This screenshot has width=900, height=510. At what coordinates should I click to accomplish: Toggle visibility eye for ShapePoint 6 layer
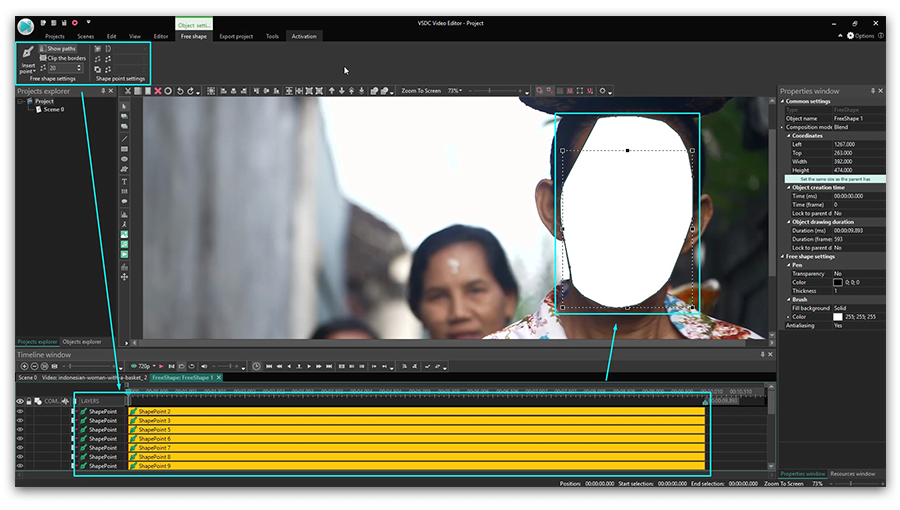pyautogui.click(x=20, y=439)
